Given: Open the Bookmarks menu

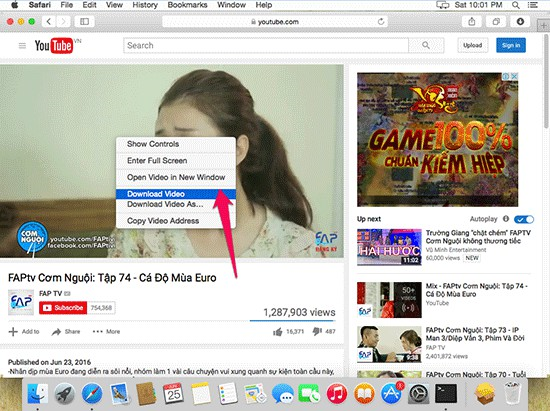Looking at the screenshot, I should point(187,5).
